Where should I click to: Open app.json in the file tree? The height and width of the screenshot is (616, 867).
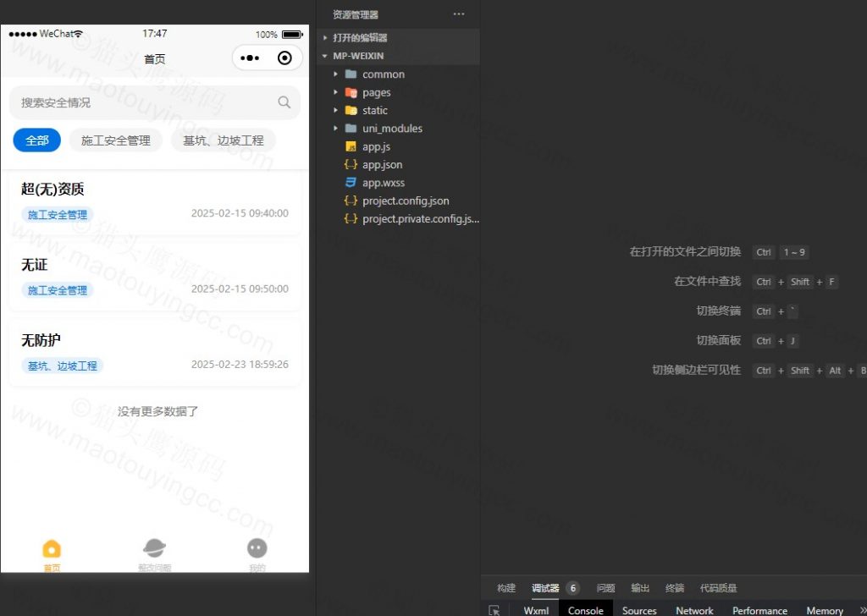coord(382,165)
